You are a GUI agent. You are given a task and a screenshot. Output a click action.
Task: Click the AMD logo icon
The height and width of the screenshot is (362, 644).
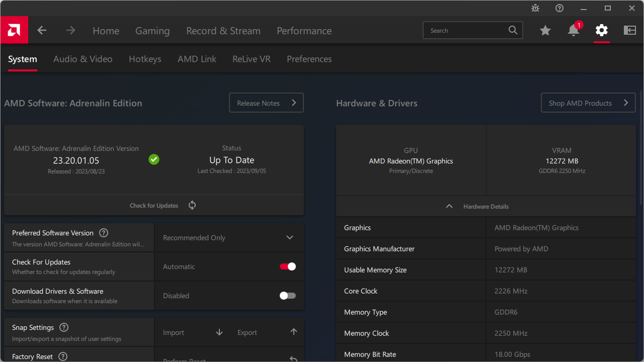pos(14,30)
